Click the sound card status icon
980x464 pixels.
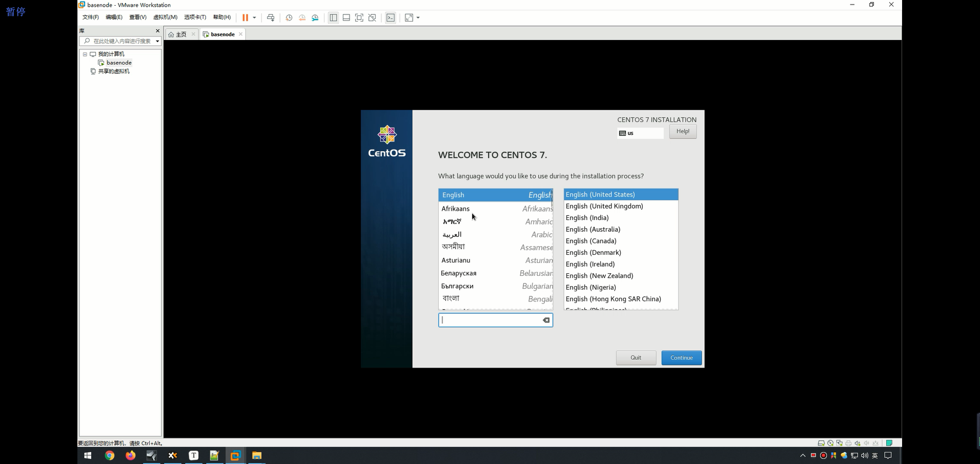[x=857, y=443]
